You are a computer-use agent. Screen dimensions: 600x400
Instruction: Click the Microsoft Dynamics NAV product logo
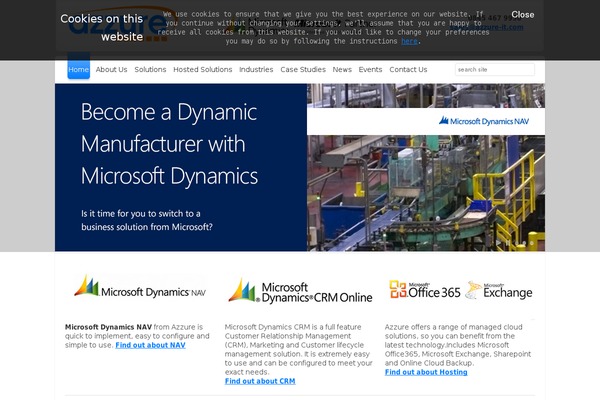coord(140,287)
